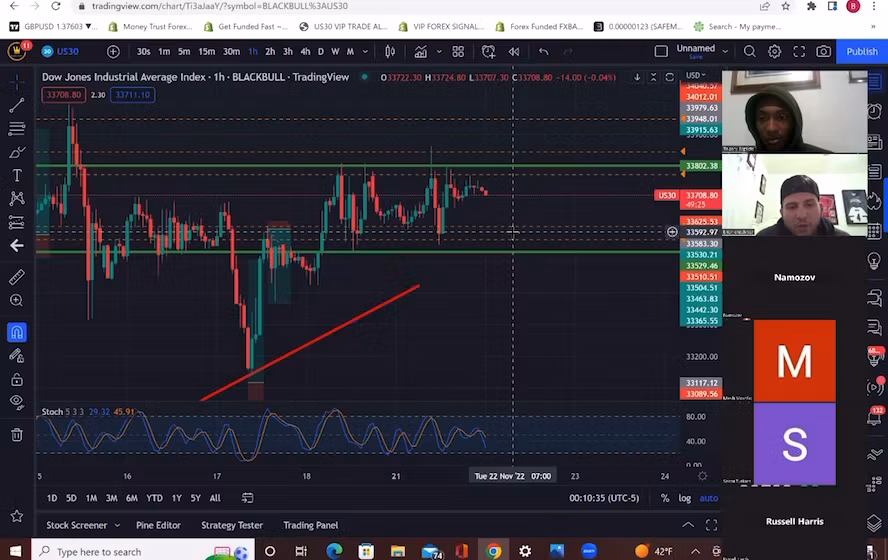Select the trend line drawing tool
Image resolution: width=888 pixels, height=560 pixels.
tap(17, 105)
